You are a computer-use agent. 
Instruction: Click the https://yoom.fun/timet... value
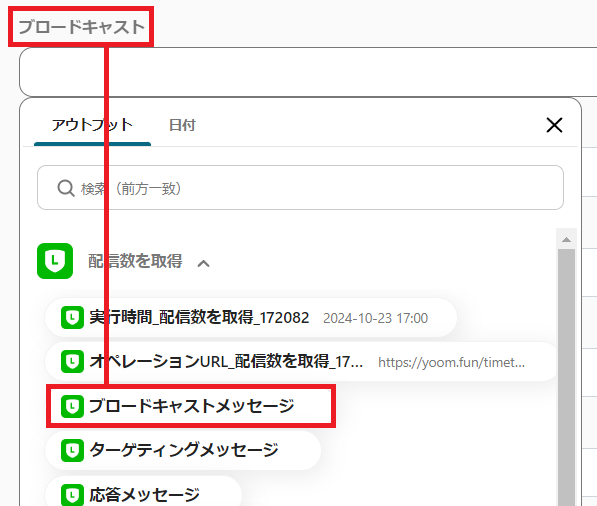tap(452, 362)
